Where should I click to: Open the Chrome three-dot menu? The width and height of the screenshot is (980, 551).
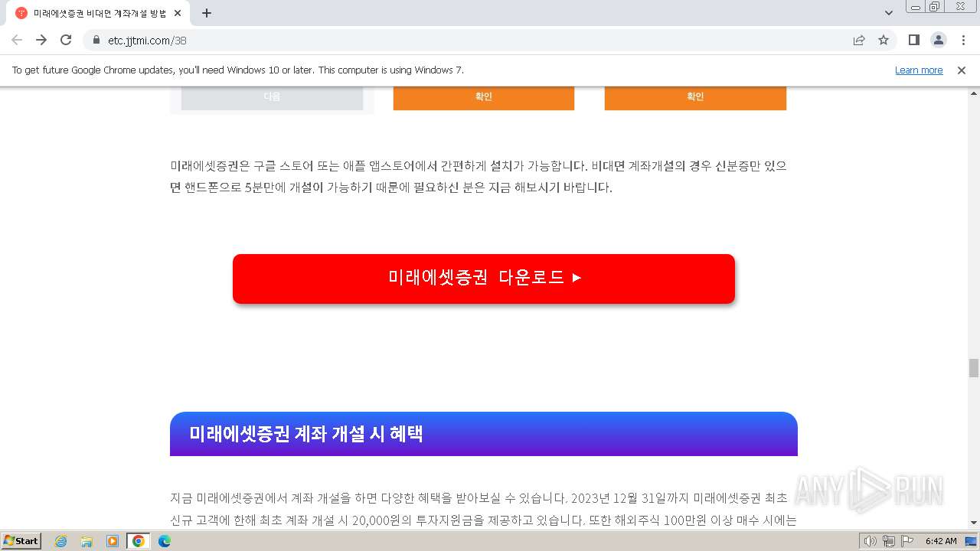coord(962,40)
